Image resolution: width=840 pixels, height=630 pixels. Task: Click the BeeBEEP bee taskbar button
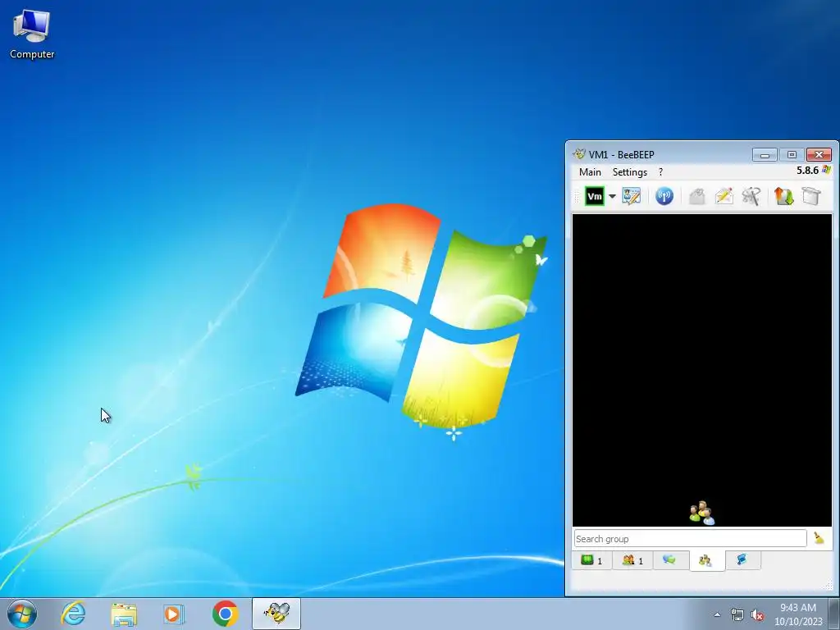pyautogui.click(x=276, y=614)
